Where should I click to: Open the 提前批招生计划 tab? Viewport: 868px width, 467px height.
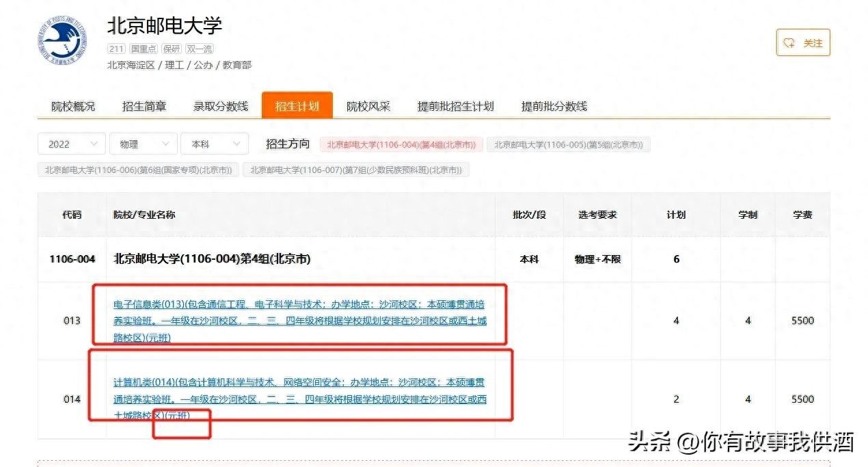tap(455, 106)
